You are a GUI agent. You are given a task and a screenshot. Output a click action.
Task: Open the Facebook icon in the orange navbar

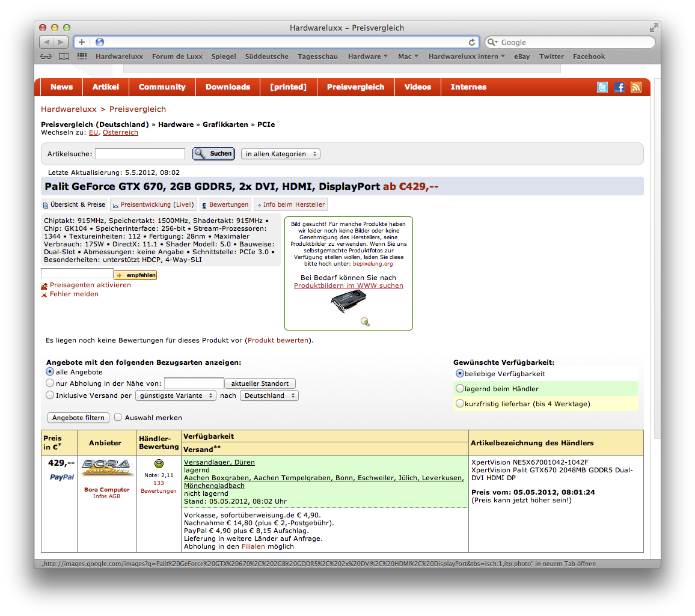tap(619, 87)
